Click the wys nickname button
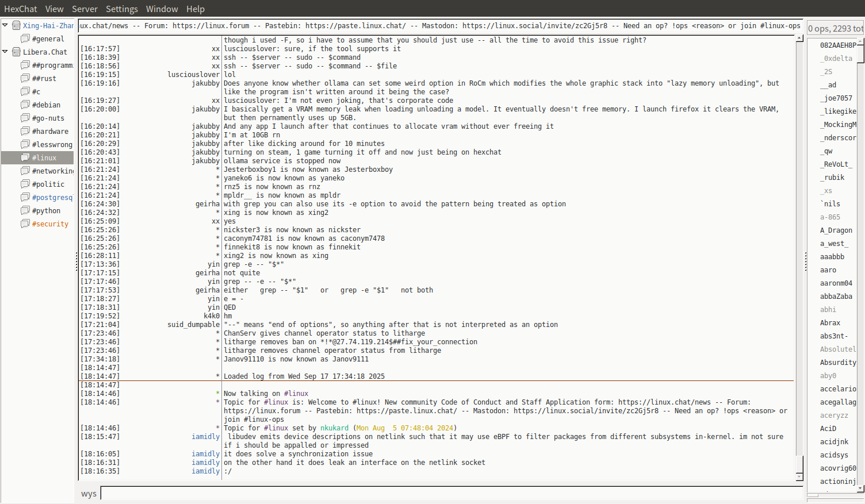 point(89,494)
